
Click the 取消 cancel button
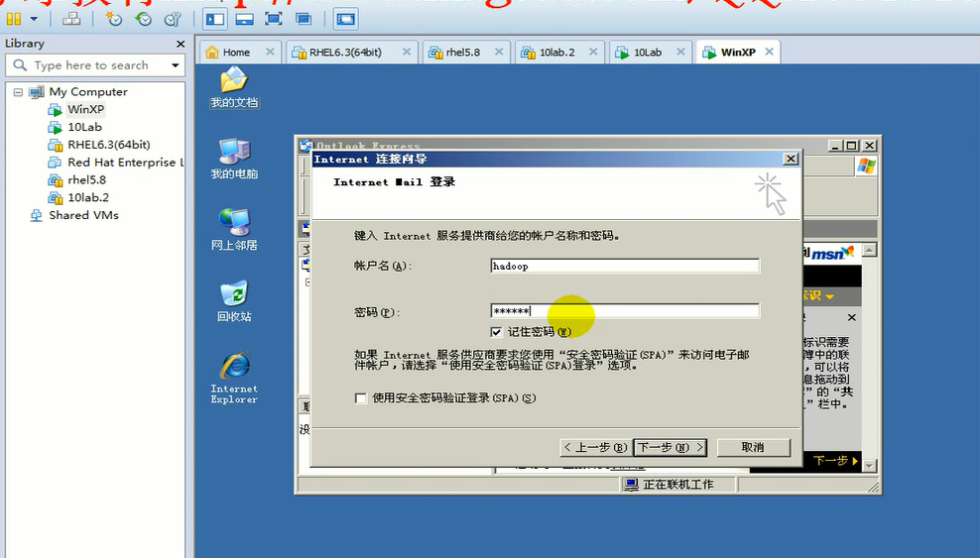pyautogui.click(x=753, y=448)
